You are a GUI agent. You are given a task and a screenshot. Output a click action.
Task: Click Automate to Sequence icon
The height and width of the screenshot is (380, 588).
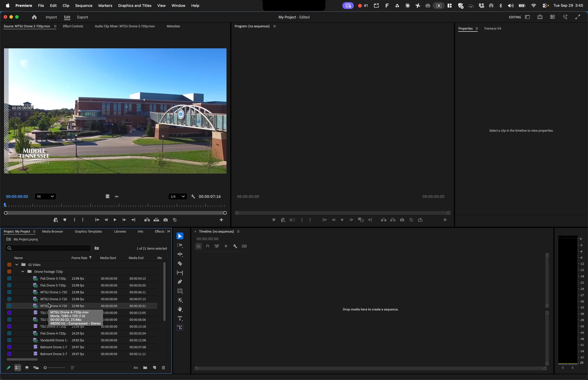[x=136, y=368]
